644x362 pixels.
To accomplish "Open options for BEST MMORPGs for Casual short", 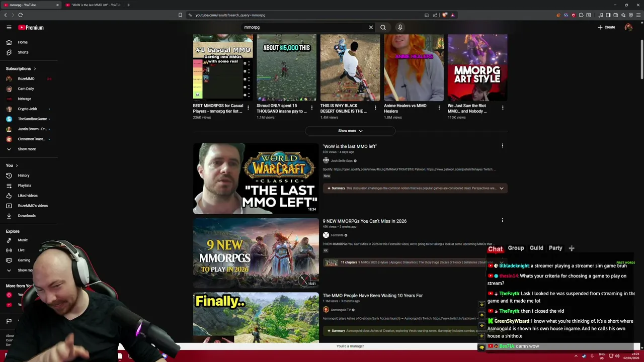I will click(248, 108).
